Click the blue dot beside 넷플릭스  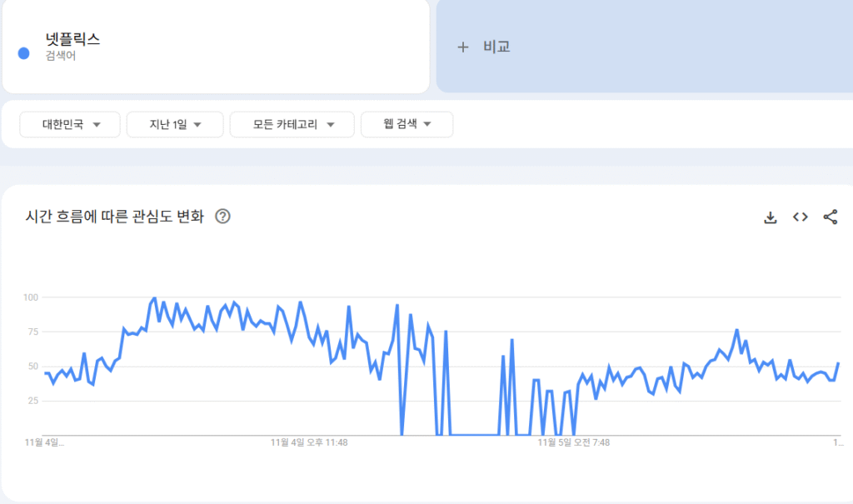24,53
